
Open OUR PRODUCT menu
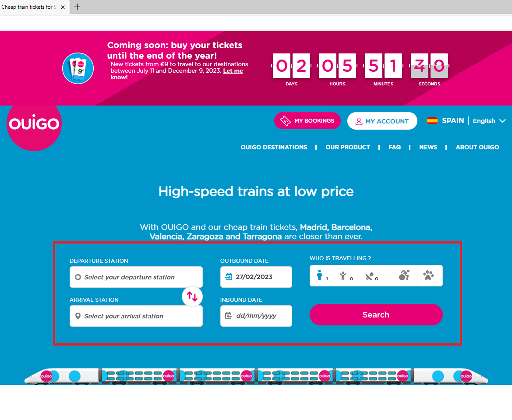pyautogui.click(x=348, y=147)
